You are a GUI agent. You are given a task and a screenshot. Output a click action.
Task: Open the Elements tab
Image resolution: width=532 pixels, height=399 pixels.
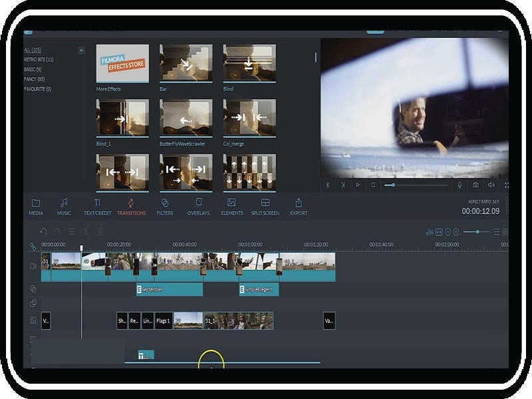click(232, 207)
